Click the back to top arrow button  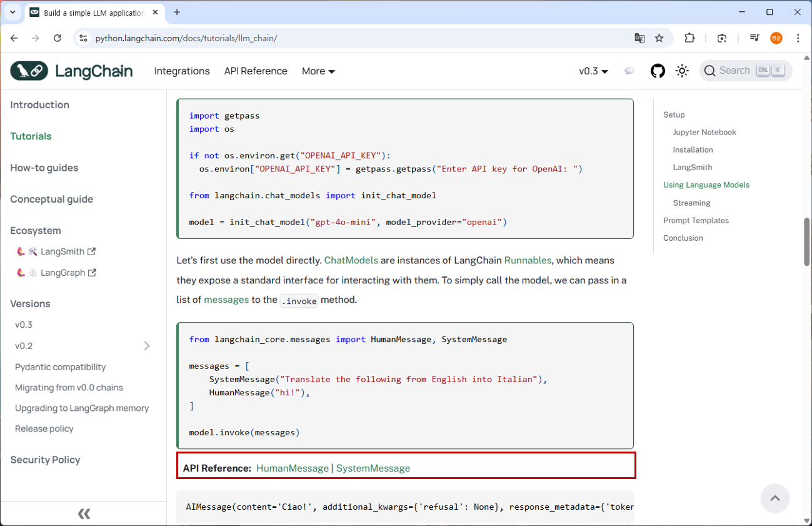775,498
